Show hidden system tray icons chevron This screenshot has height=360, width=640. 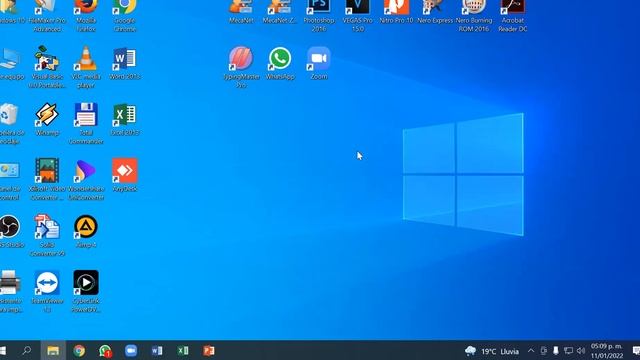click(531, 351)
